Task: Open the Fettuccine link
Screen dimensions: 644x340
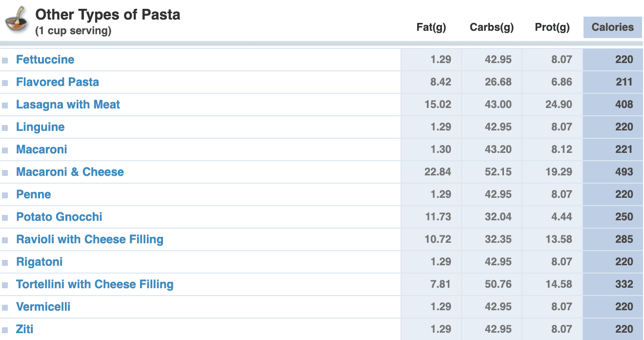Action: pyautogui.click(x=45, y=60)
